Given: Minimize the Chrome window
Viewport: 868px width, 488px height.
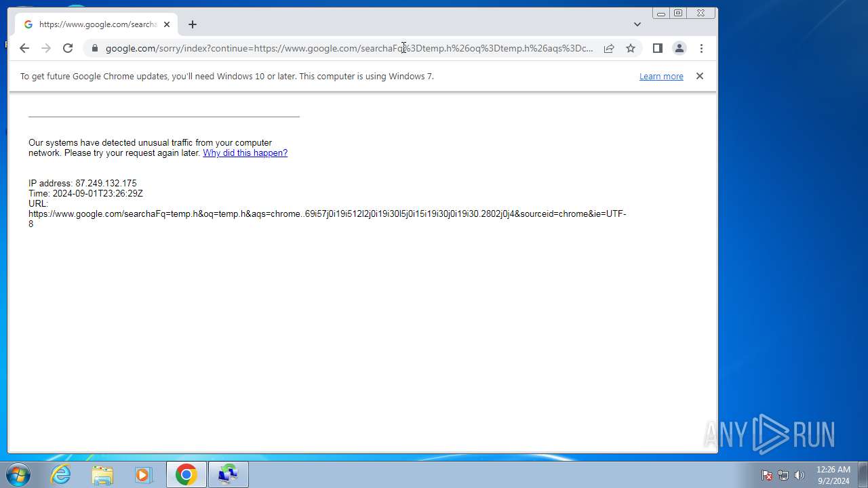Looking at the screenshot, I should [661, 13].
